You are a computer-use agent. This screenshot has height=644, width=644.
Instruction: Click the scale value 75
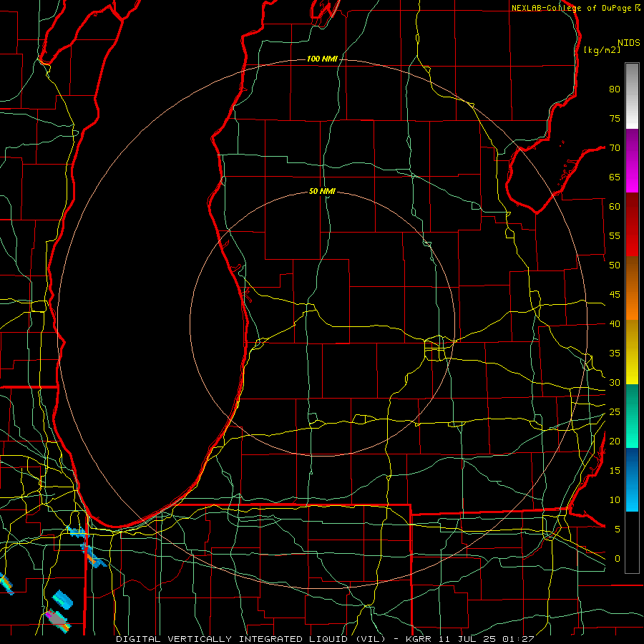(615, 118)
